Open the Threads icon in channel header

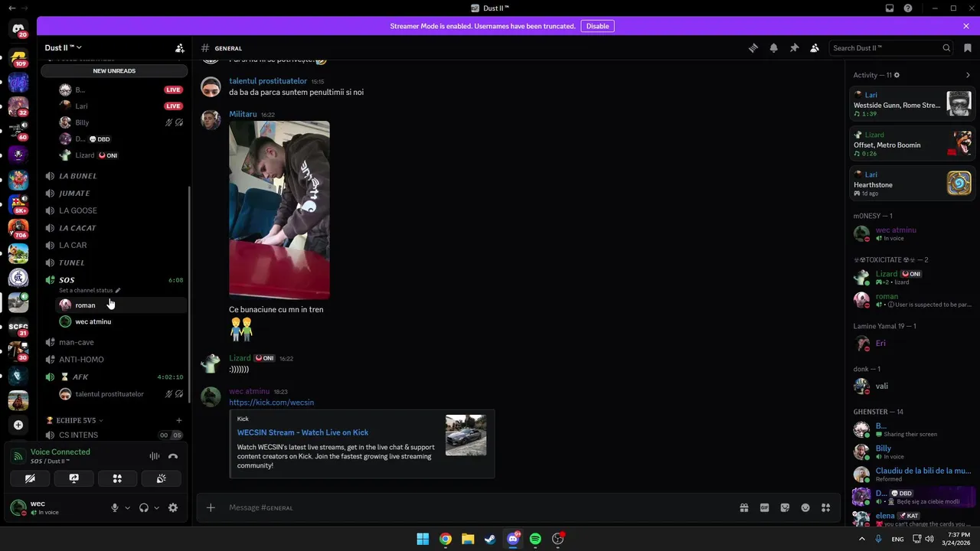click(753, 47)
